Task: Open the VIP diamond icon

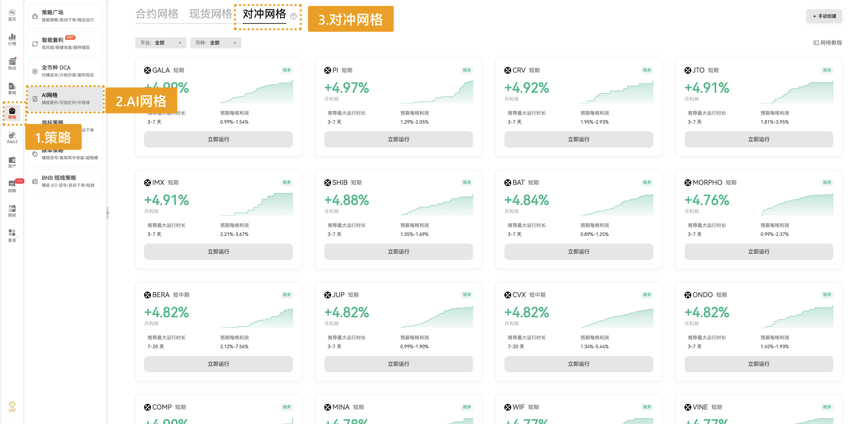Action: [12, 407]
